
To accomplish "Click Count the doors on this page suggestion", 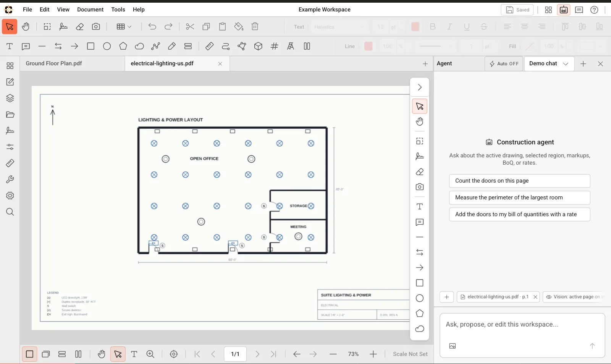I will pos(519,181).
